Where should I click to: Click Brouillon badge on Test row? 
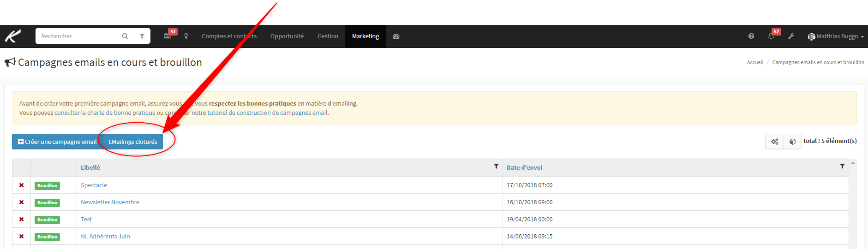(47, 219)
